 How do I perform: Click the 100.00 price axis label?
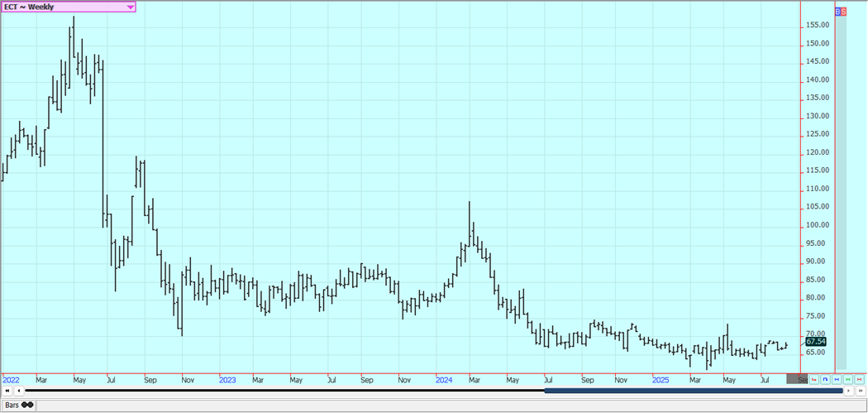pos(817,225)
